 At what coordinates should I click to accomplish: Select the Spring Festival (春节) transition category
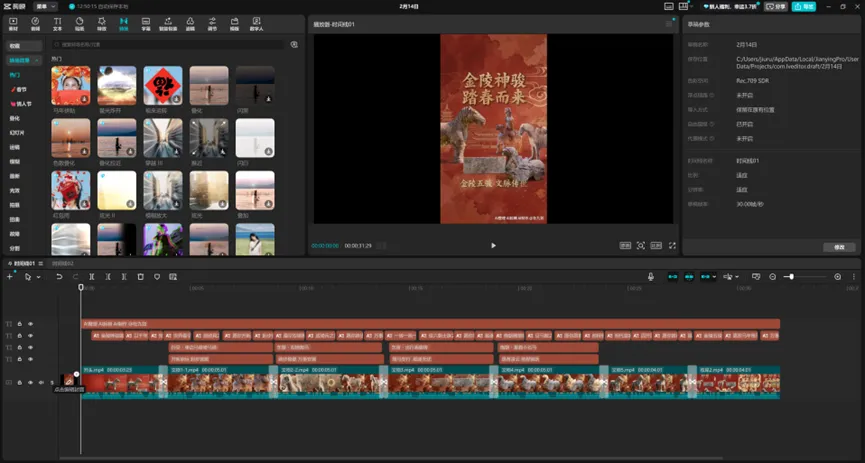pyautogui.click(x=20, y=89)
